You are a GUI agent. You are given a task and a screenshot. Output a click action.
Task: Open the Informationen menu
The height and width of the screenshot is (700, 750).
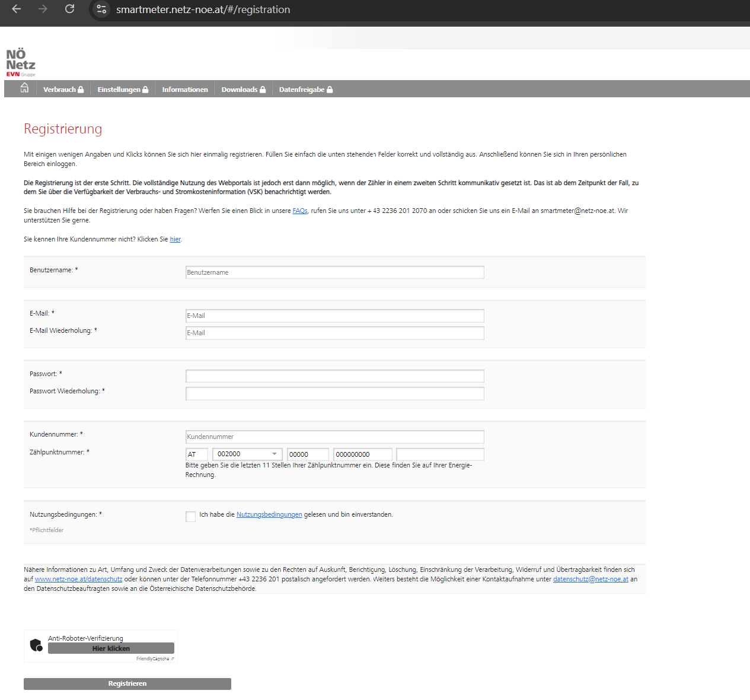(185, 90)
